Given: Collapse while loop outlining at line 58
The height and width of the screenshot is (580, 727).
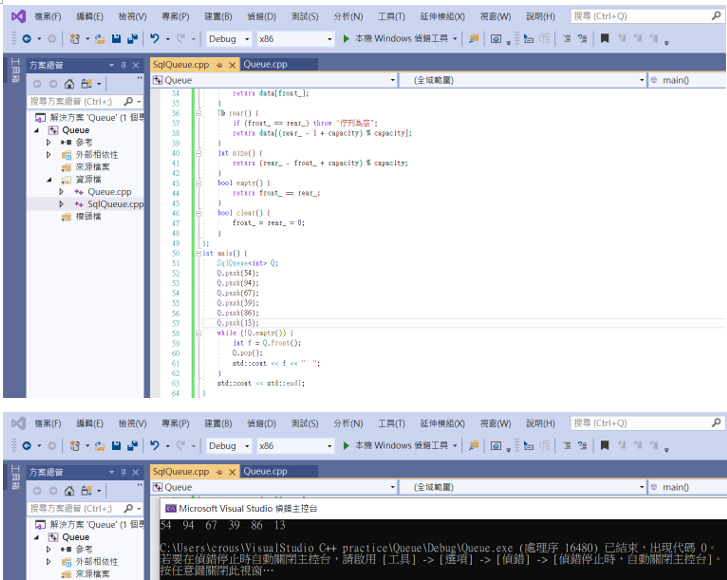Looking at the screenshot, I should (198, 333).
